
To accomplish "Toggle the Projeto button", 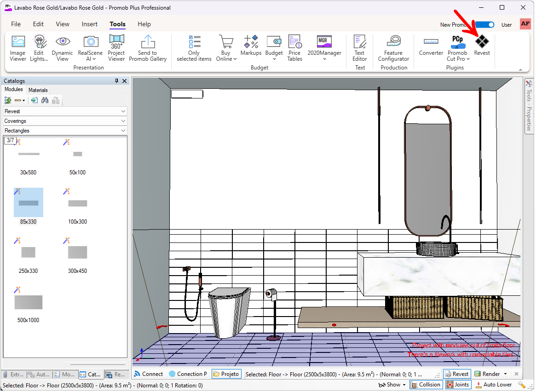I will click(x=226, y=374).
